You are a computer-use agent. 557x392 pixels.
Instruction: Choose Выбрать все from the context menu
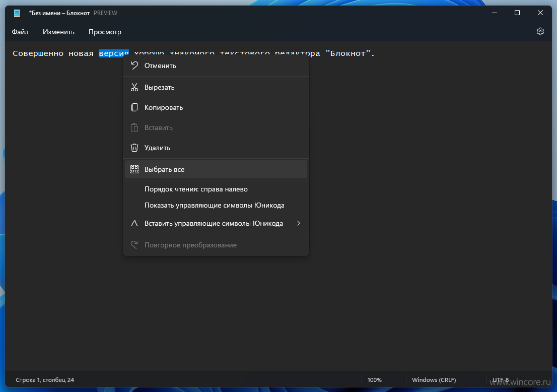[216, 169]
